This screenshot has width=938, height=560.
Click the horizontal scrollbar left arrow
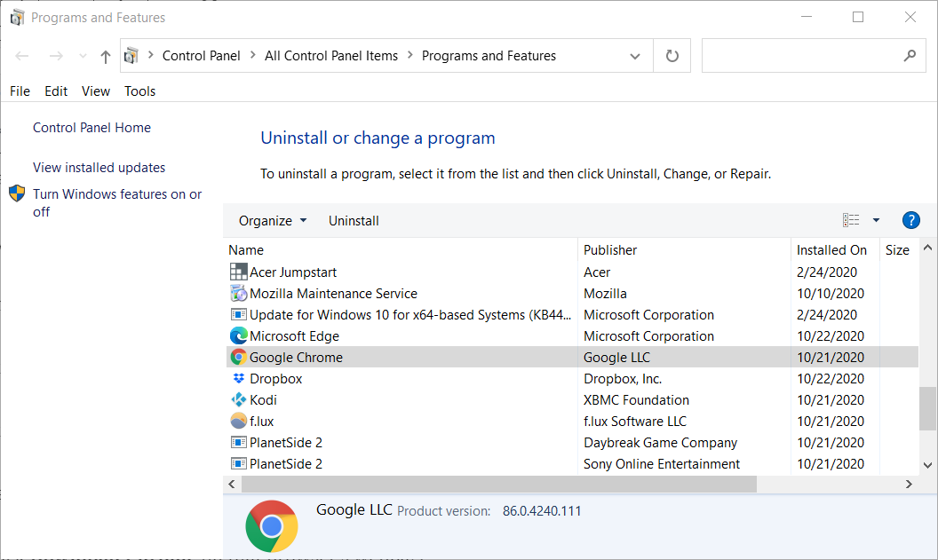232,484
